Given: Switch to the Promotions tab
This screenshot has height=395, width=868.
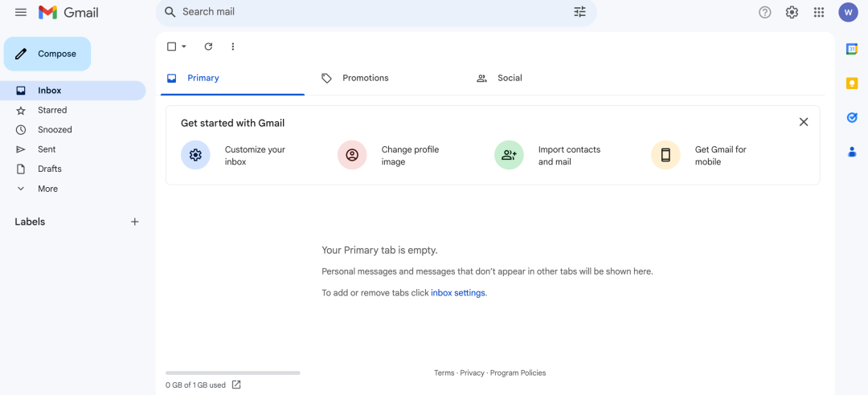Looking at the screenshot, I should [x=365, y=78].
